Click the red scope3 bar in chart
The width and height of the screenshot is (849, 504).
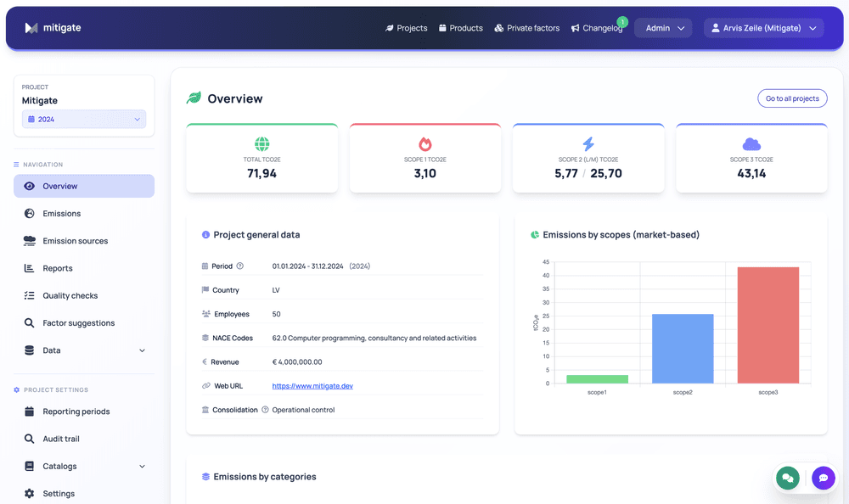[x=768, y=325]
